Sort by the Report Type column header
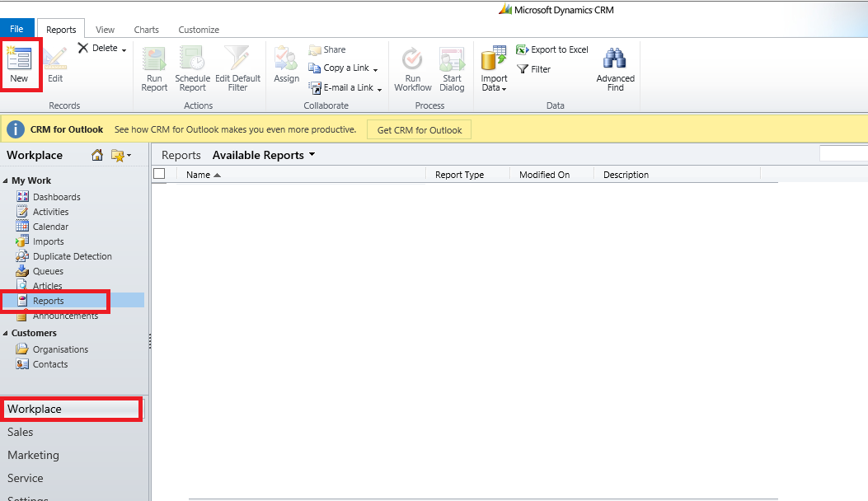This screenshot has height=501, width=868. point(459,175)
